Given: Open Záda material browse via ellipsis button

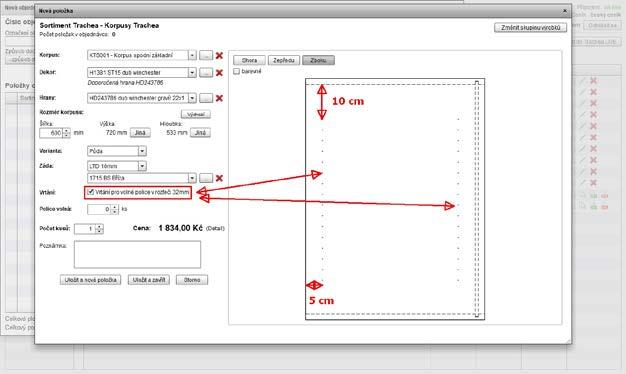Looking at the screenshot, I should point(206,178).
